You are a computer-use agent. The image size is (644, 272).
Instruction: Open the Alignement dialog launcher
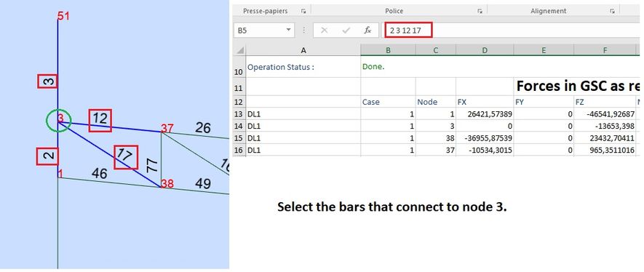[x=612, y=11]
